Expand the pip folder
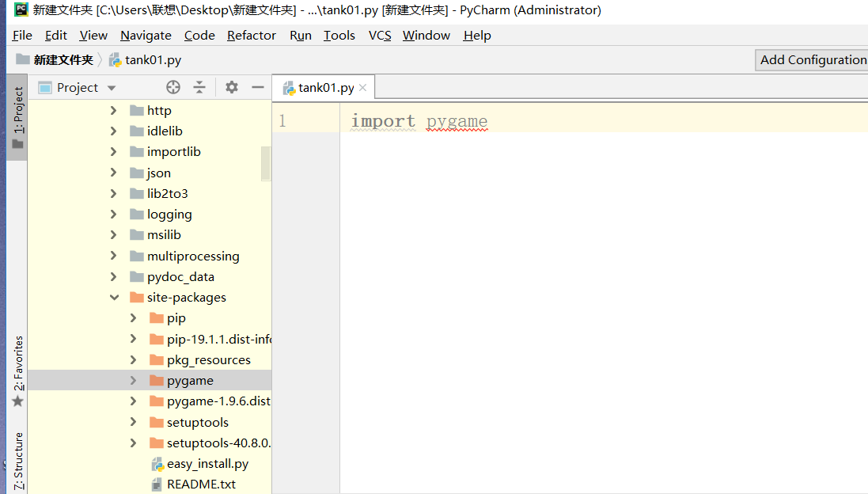Viewport: 868px width, 494px height. pyautogui.click(x=134, y=318)
